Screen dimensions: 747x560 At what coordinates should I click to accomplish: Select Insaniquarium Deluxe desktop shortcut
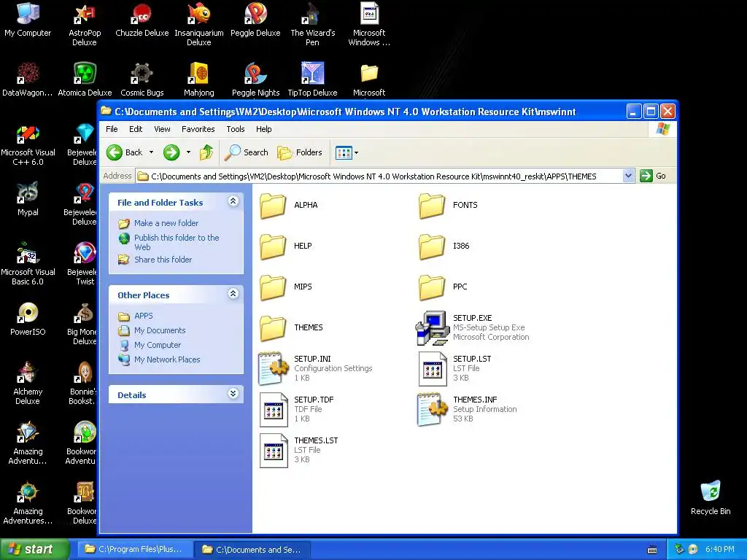[198, 24]
